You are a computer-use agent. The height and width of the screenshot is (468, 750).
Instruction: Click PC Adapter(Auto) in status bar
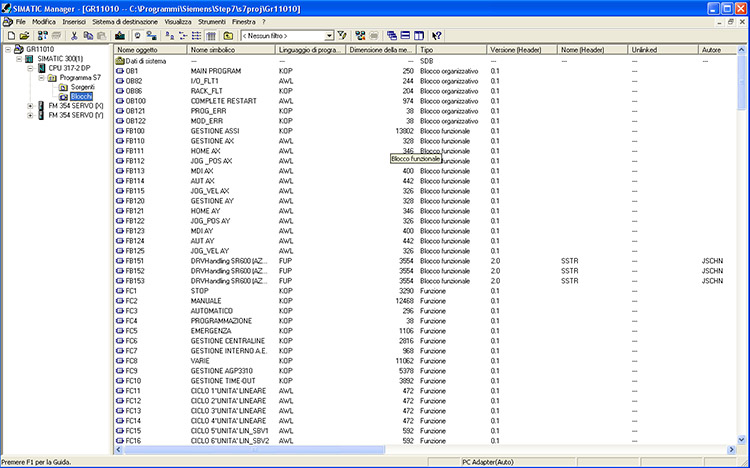[487, 462]
